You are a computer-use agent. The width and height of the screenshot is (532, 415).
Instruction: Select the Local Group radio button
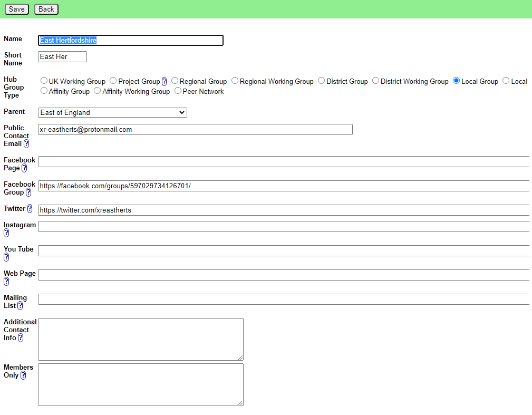[x=457, y=81]
